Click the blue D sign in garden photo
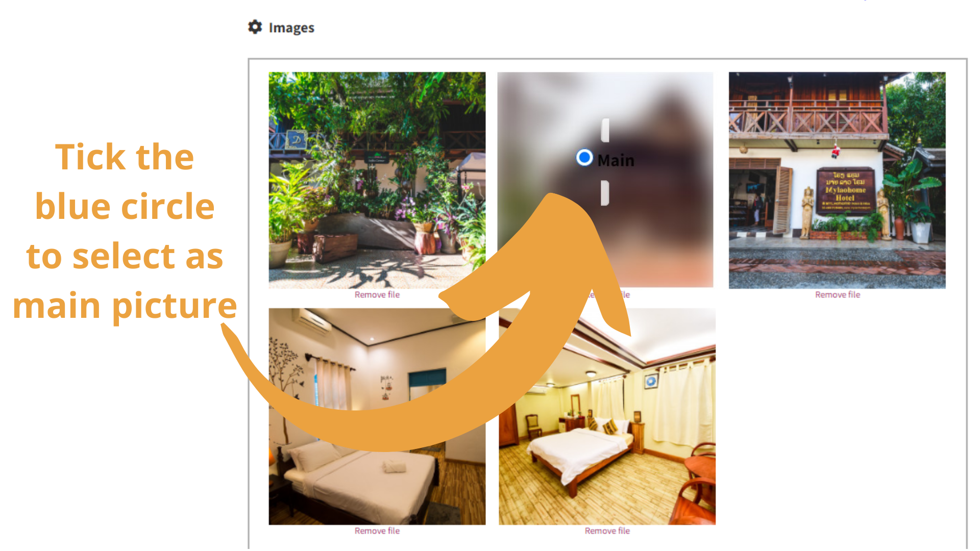 point(297,139)
